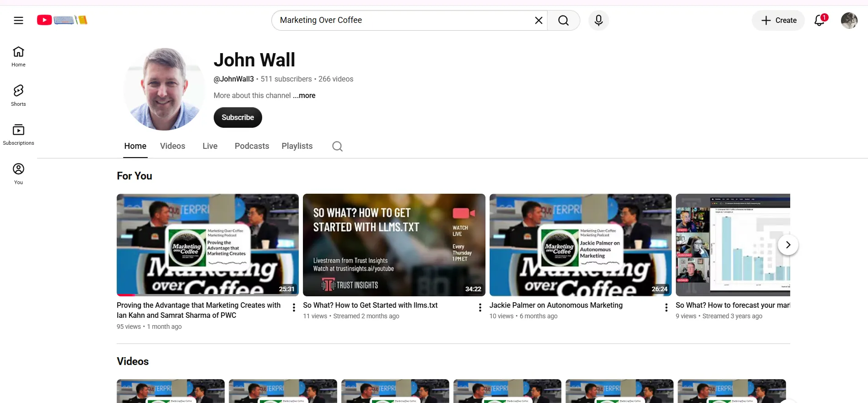
Task: Search within the John Wall channel
Action: pos(337,146)
